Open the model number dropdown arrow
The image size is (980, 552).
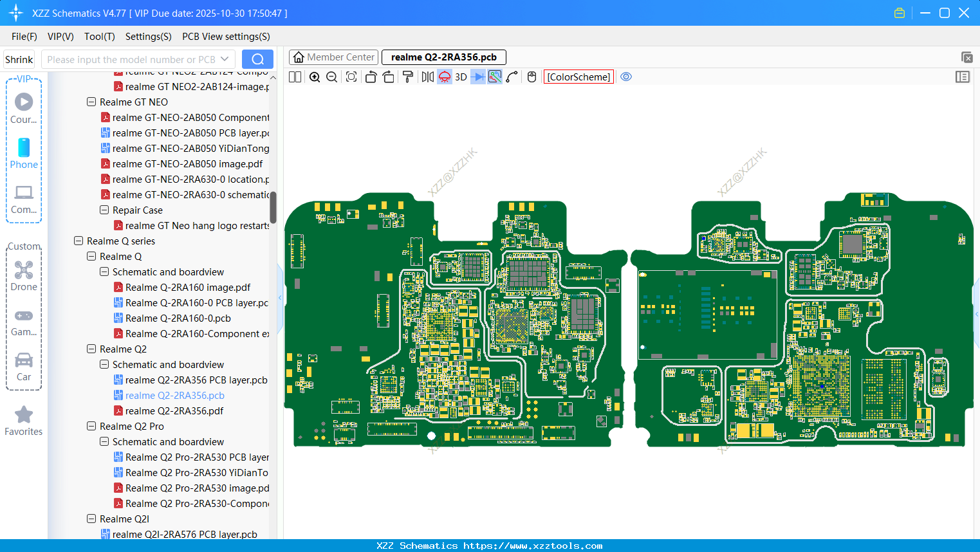click(x=225, y=59)
